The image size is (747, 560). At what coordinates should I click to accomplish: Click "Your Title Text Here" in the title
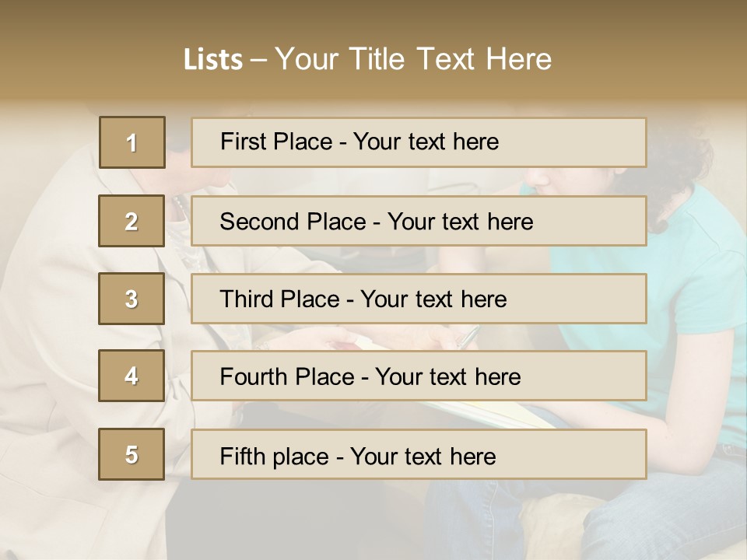pyautogui.click(x=413, y=59)
